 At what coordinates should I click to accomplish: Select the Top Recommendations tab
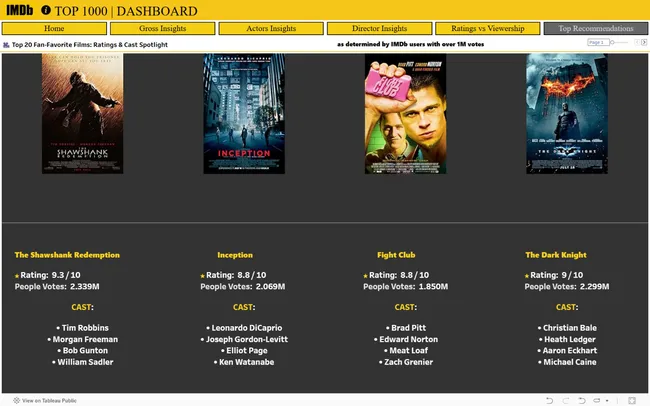tap(596, 28)
